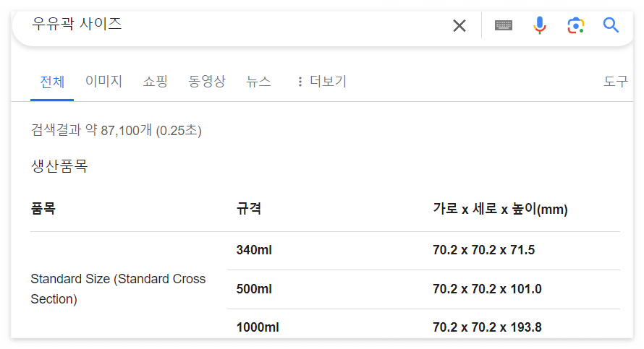The image size is (644, 349).
Task: Click the 500ml cell
Action: [254, 289]
